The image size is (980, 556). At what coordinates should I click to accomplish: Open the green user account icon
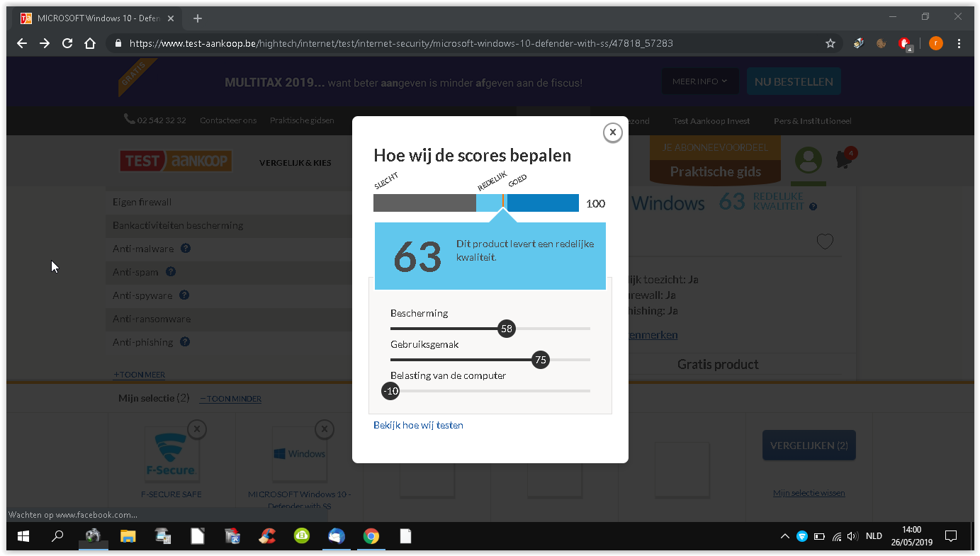tap(809, 161)
